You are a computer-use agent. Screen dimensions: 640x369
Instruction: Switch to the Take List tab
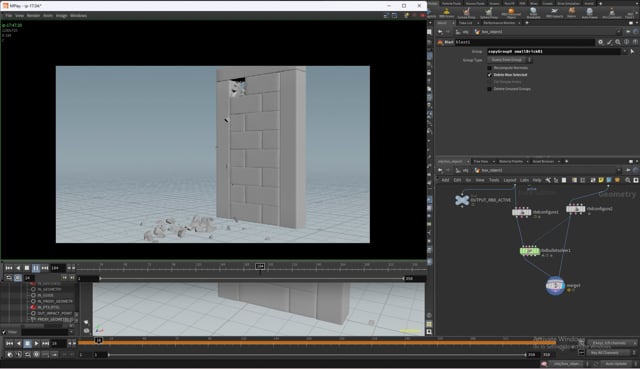tap(465, 23)
